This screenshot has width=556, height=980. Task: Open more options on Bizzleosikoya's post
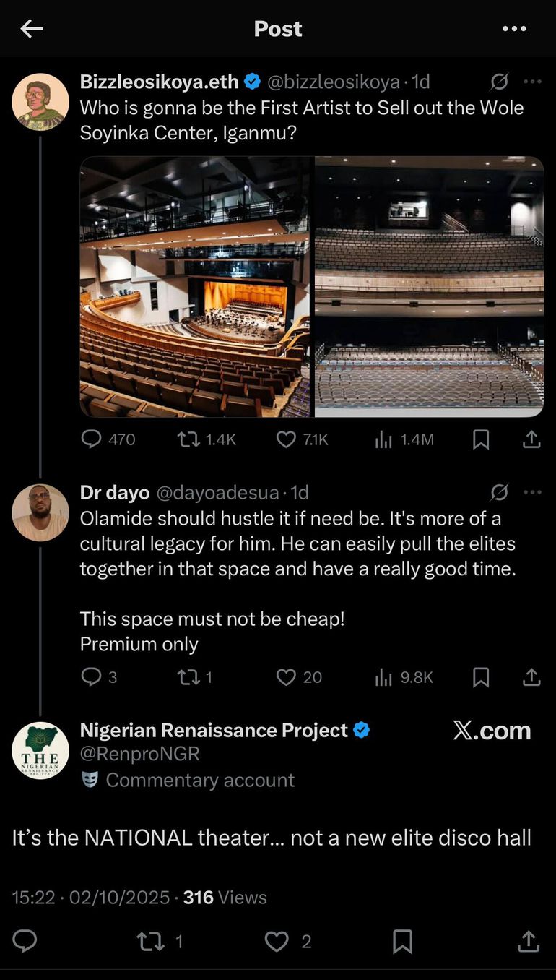point(532,82)
